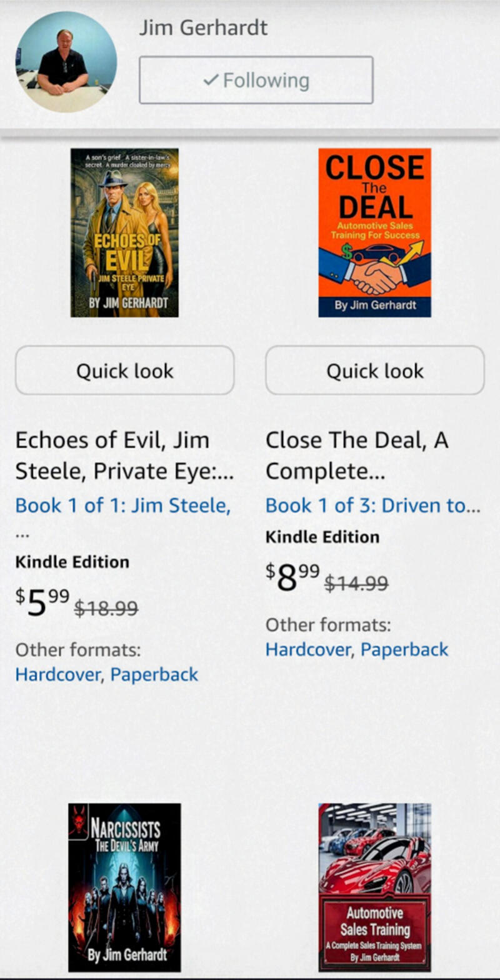Quick look at Echoes of Evil
500x980 pixels.
pos(124,371)
